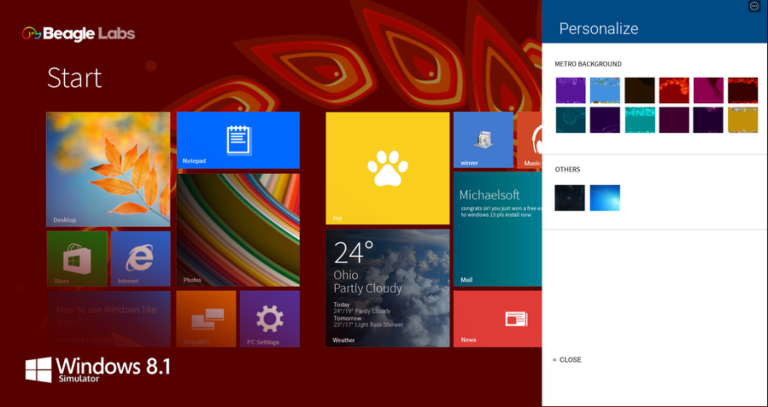The width and height of the screenshot is (768, 407).
Task: Open the PC Settings gear tile
Action: tap(270, 319)
